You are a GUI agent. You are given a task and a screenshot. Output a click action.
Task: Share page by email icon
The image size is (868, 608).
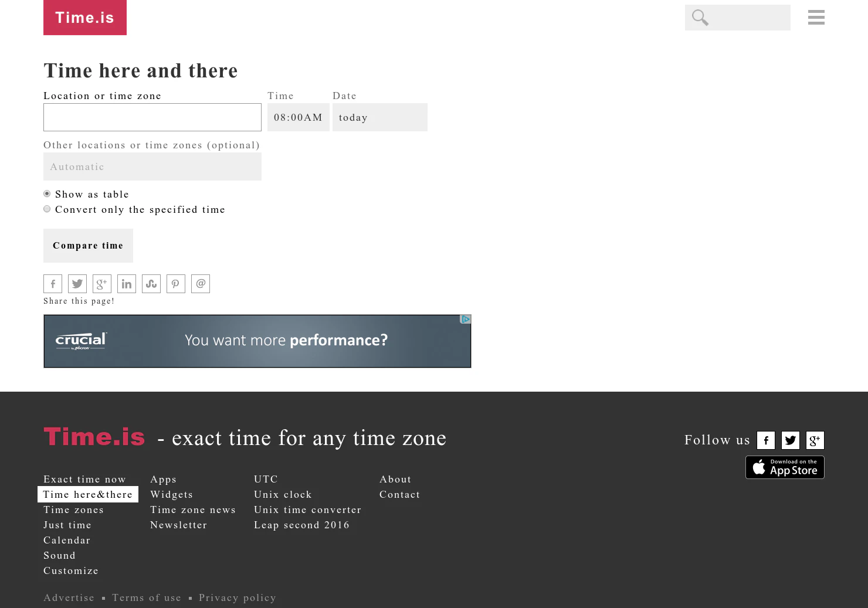coord(201,284)
